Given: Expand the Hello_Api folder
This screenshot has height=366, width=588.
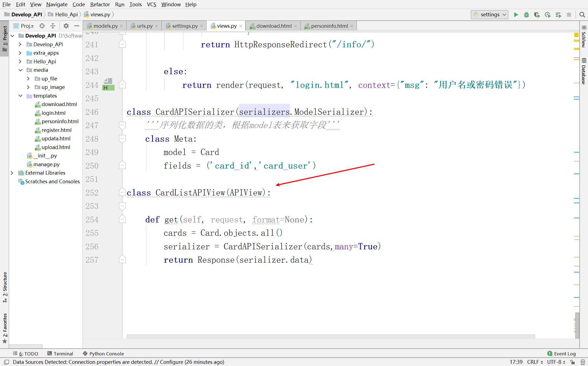Looking at the screenshot, I should pos(20,61).
